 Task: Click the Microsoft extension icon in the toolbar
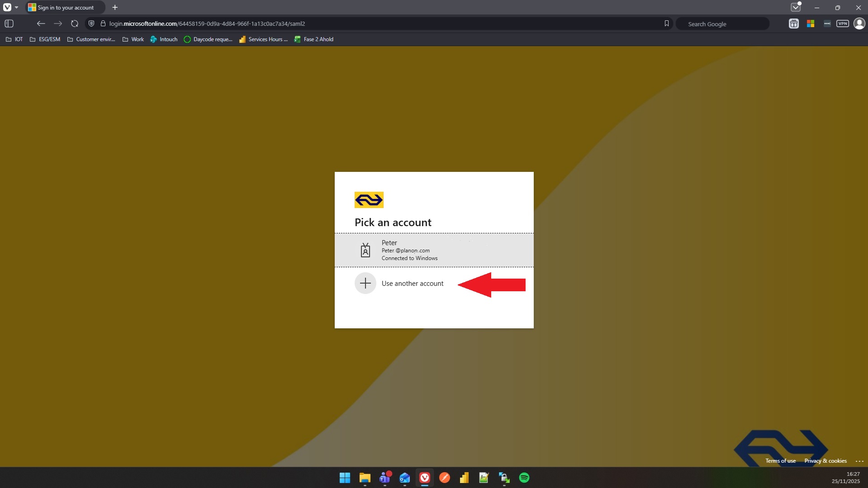point(810,24)
